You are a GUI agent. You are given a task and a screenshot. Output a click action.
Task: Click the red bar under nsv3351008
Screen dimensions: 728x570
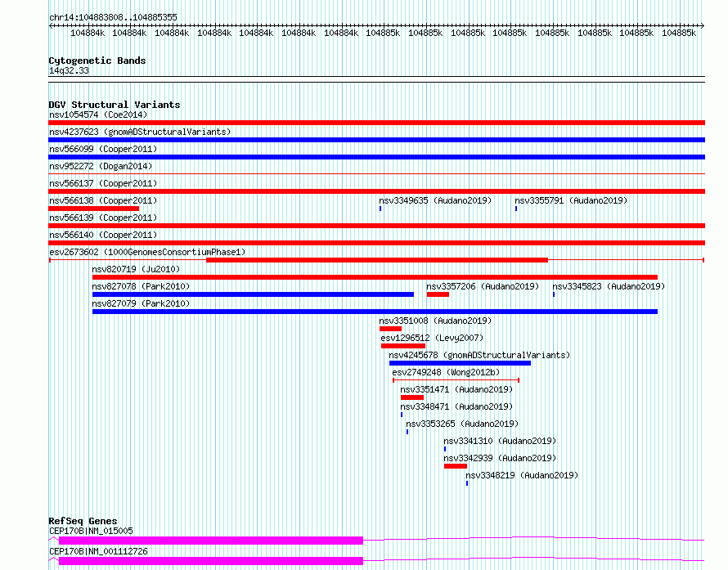[x=390, y=329]
